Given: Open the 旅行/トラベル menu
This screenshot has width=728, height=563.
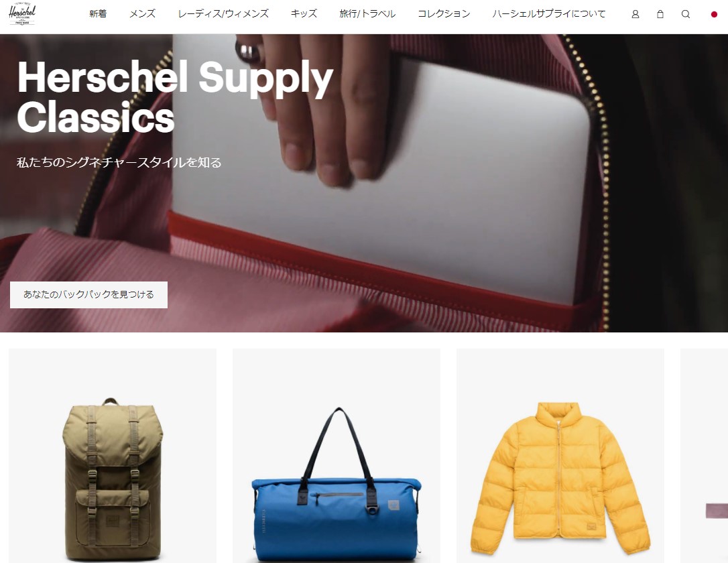Looking at the screenshot, I should (x=367, y=14).
